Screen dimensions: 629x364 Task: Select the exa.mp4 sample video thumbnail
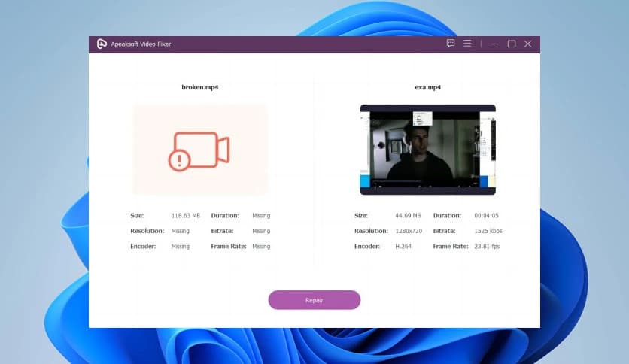click(427, 150)
